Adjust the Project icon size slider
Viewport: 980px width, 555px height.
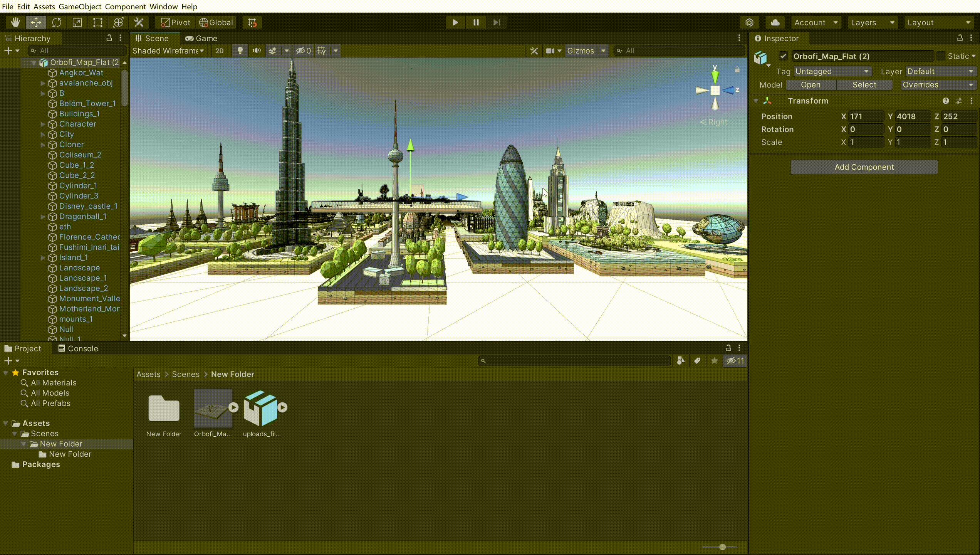(x=719, y=547)
